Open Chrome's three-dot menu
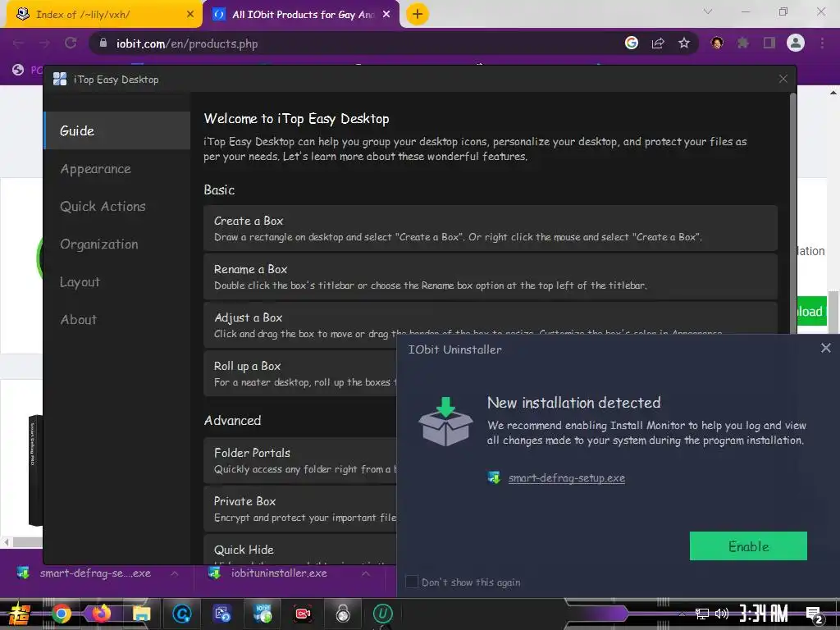 pos(822,43)
